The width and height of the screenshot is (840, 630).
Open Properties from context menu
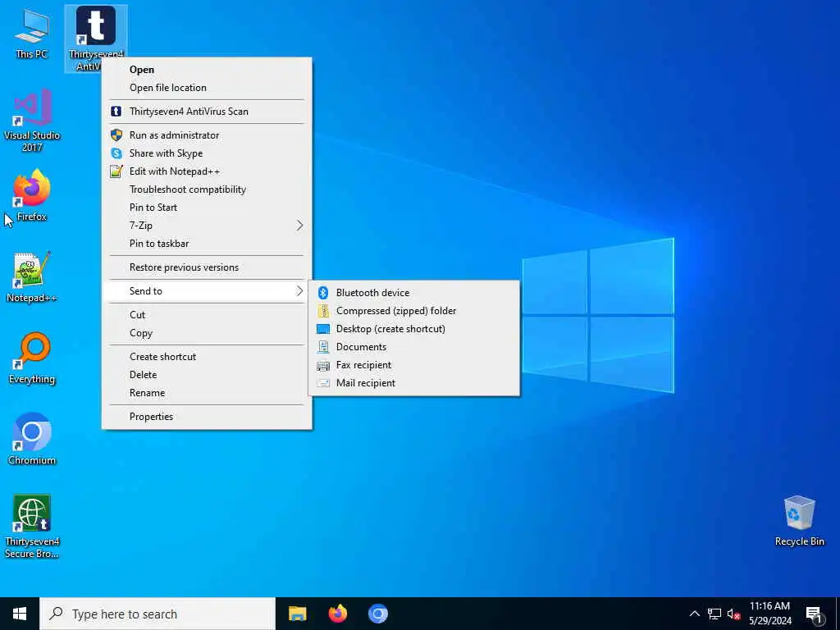207,417
